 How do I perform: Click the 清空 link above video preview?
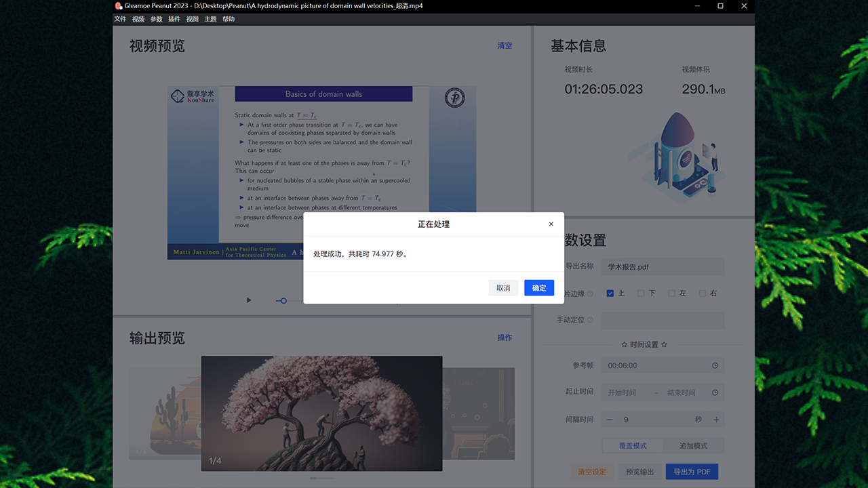point(505,45)
